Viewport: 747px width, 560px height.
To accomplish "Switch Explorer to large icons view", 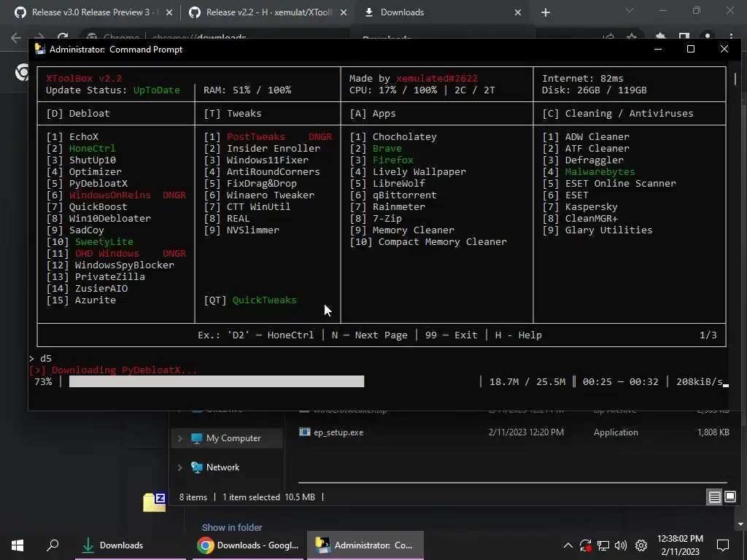I will tap(729, 497).
